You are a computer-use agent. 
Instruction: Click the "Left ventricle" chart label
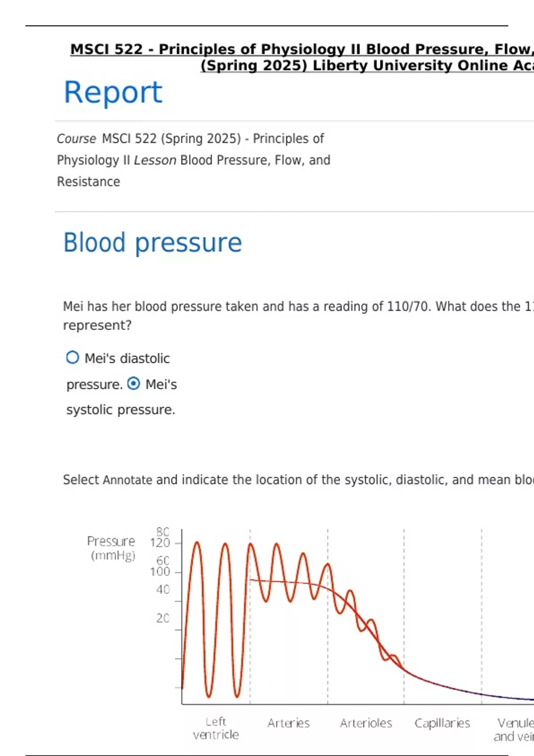tap(216, 728)
